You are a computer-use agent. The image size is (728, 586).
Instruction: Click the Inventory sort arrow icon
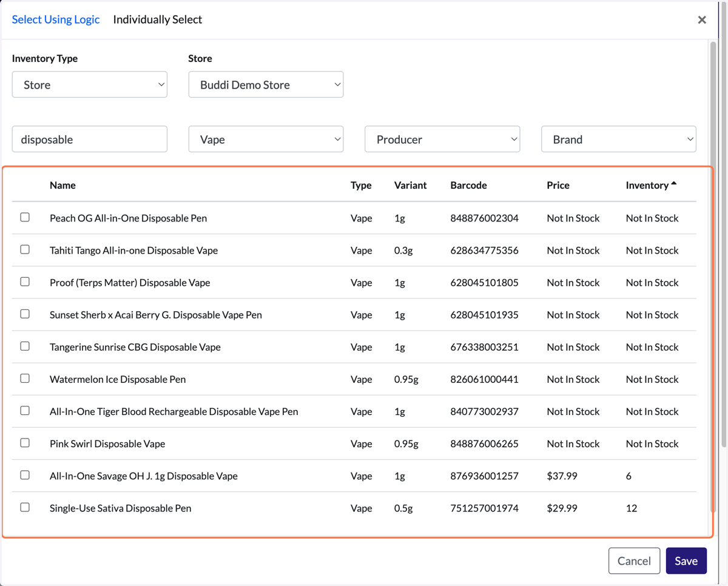674,183
